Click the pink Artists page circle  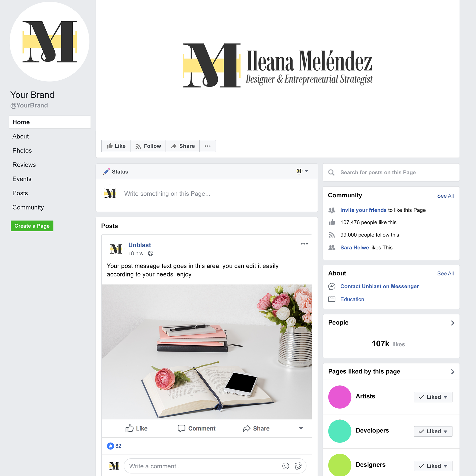(x=340, y=397)
